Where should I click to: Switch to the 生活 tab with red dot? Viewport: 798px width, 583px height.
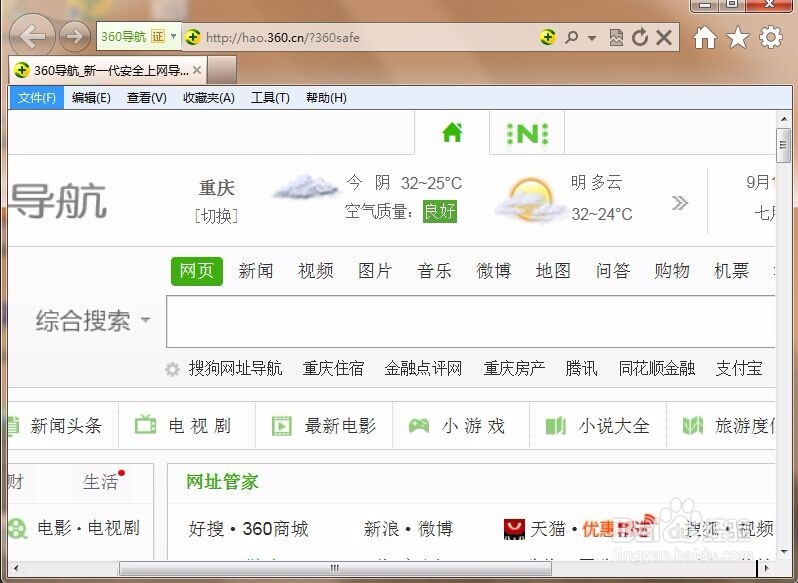coord(100,481)
